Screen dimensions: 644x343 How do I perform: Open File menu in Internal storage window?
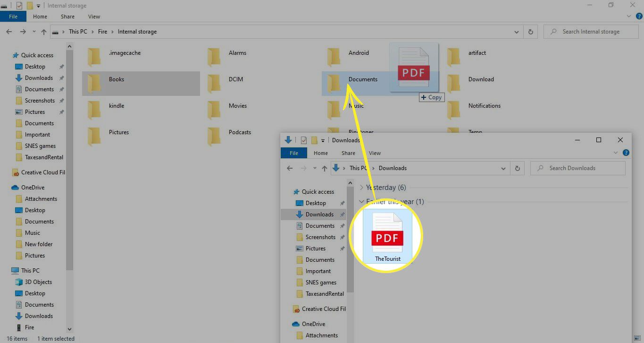[13, 17]
